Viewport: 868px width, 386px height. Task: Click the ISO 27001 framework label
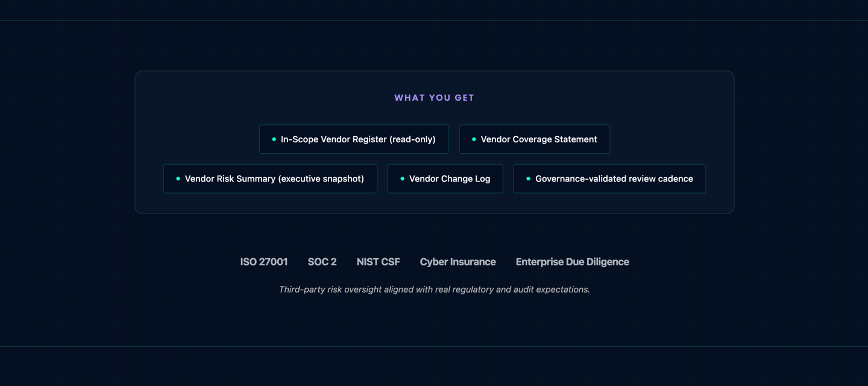coord(264,262)
